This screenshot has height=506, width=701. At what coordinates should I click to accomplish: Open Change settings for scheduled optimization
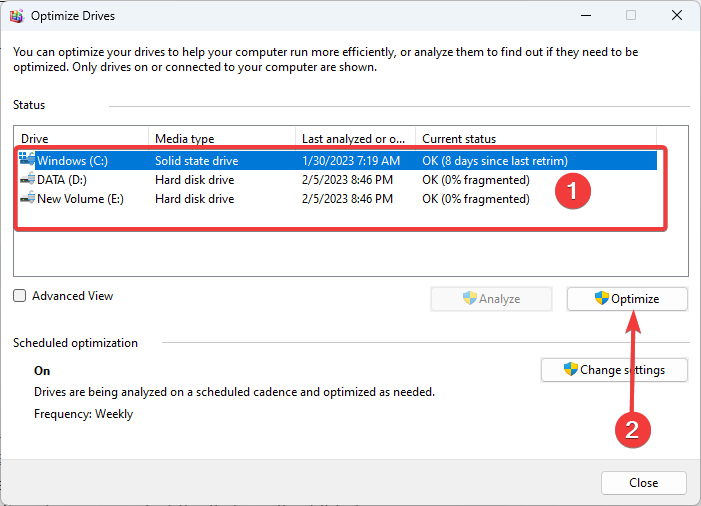point(614,370)
